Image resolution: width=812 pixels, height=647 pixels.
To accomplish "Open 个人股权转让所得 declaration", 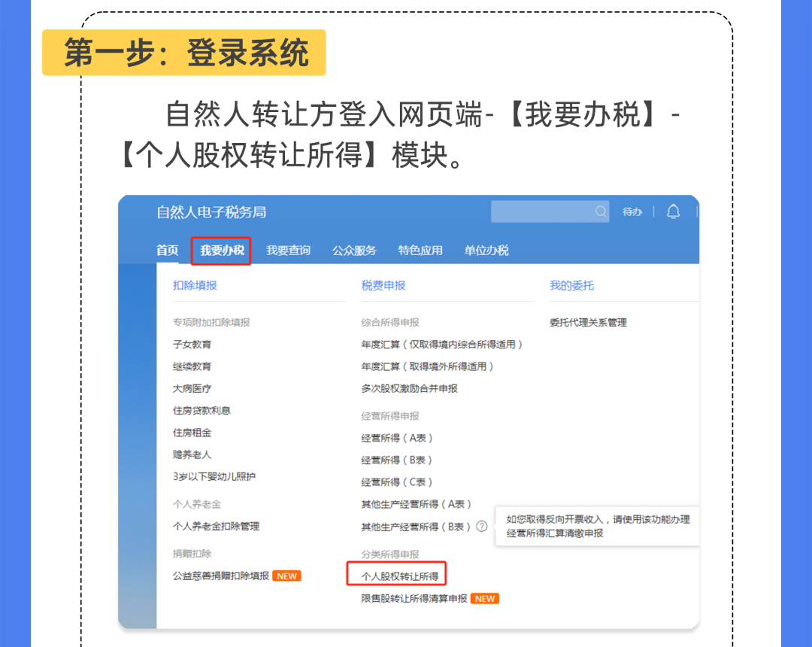I will (x=400, y=576).
